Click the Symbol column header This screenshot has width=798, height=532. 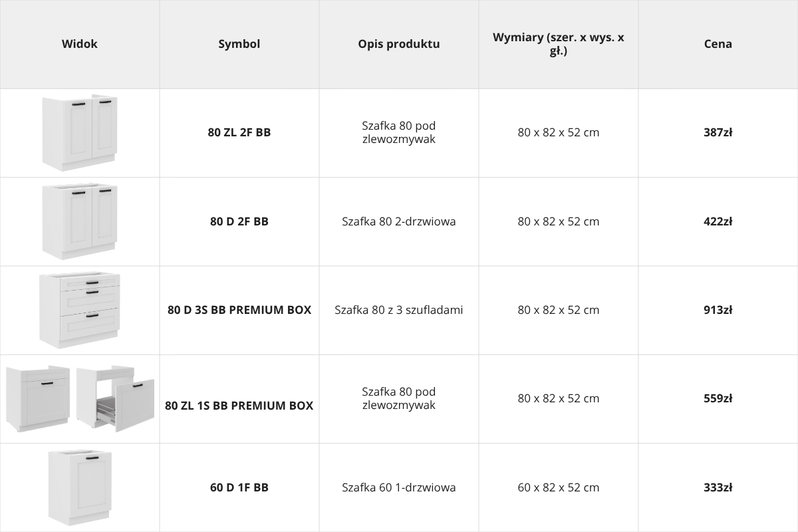(239, 44)
